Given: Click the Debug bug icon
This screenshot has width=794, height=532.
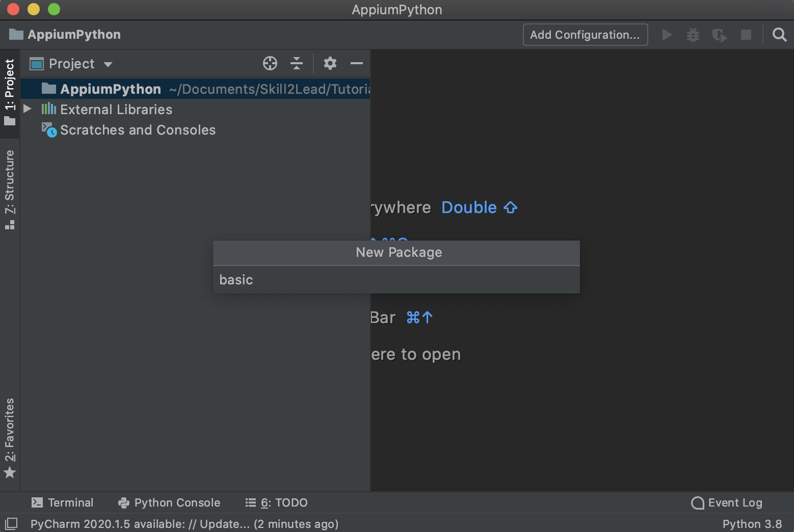Looking at the screenshot, I should (x=693, y=35).
